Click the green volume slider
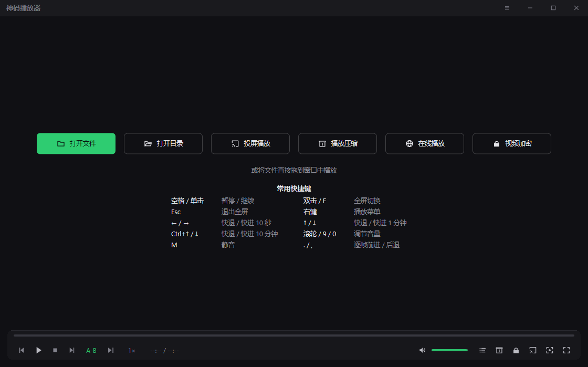 point(449,350)
